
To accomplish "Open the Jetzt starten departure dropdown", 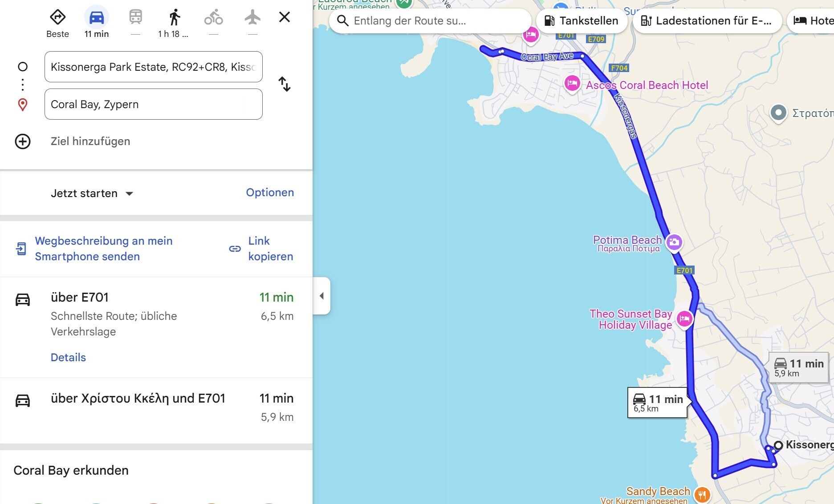I will pos(92,194).
